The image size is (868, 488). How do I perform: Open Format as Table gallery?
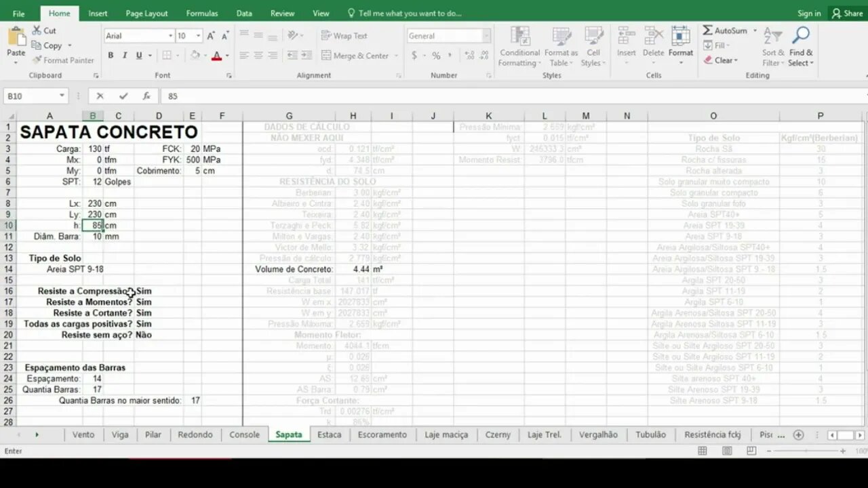click(561, 47)
